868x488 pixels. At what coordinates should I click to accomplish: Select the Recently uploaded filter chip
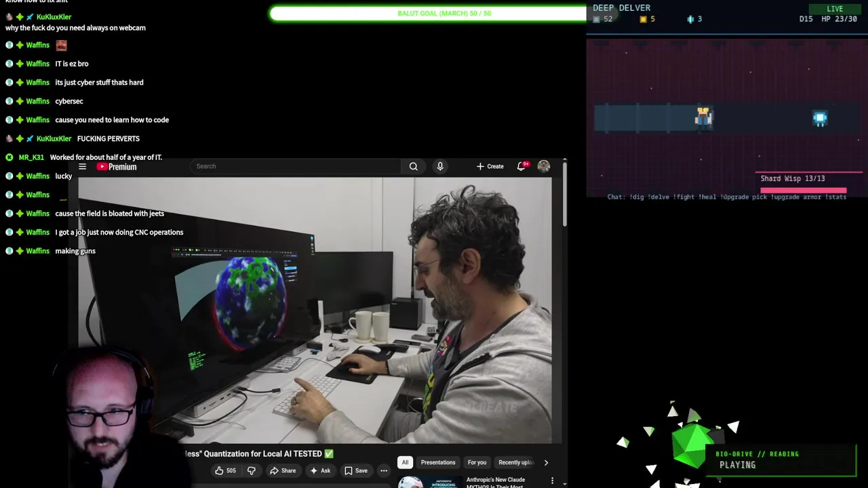pyautogui.click(x=516, y=462)
